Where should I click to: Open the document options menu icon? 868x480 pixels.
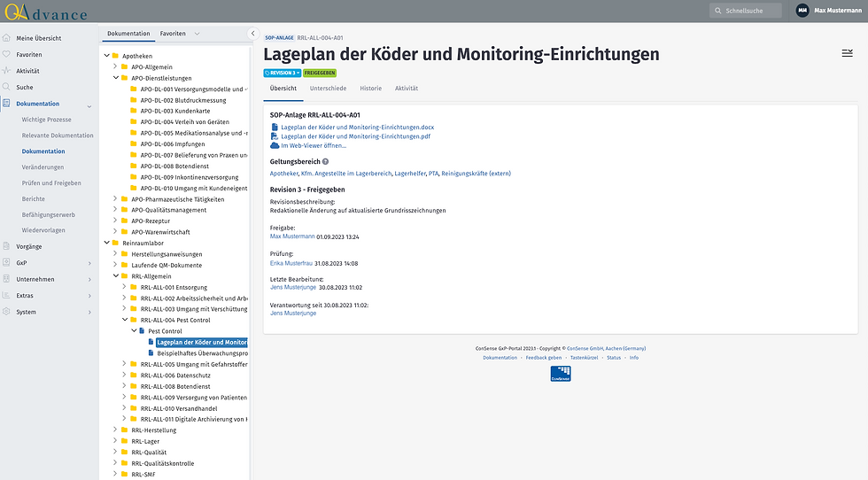click(847, 53)
